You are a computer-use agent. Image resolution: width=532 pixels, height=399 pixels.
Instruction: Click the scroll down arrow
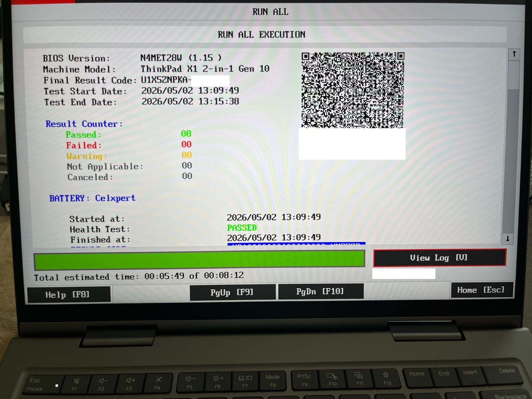point(508,238)
